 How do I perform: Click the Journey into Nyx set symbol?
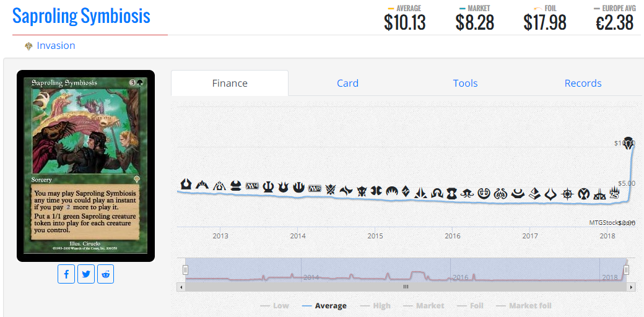point(298,188)
